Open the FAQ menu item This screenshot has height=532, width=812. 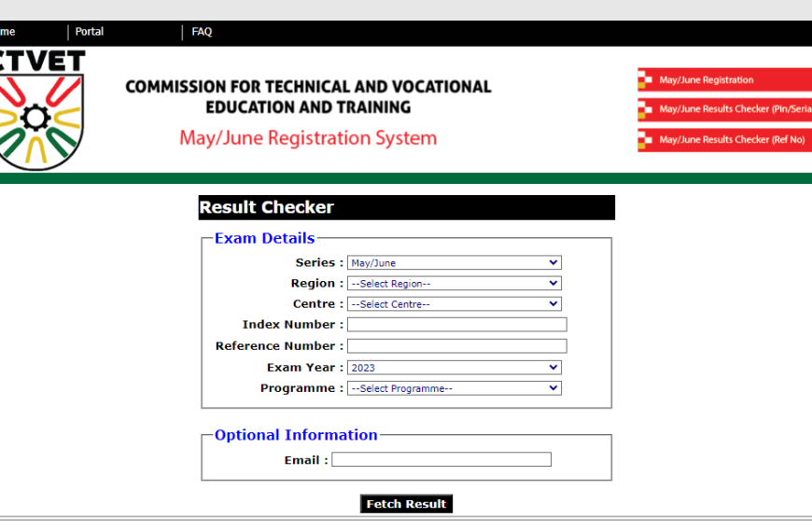click(x=202, y=32)
